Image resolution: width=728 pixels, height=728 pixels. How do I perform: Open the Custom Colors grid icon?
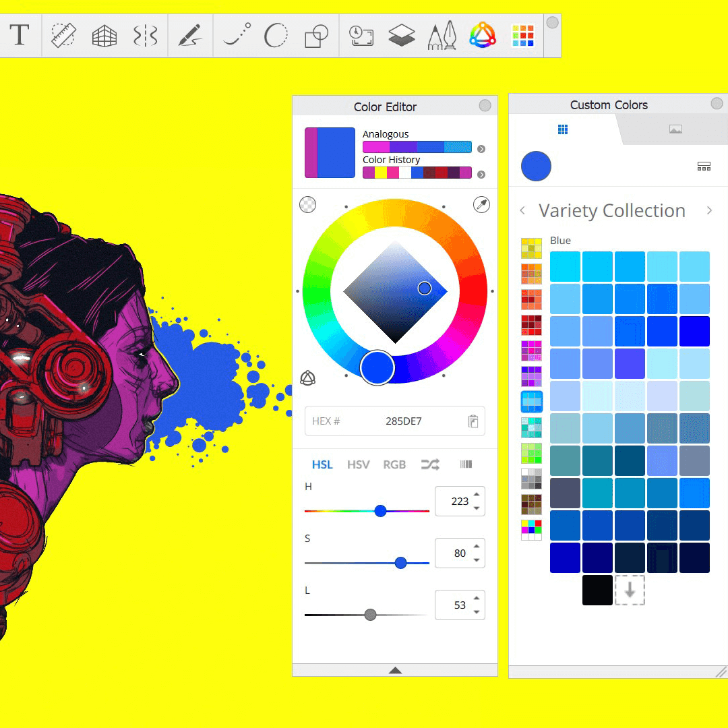523,35
